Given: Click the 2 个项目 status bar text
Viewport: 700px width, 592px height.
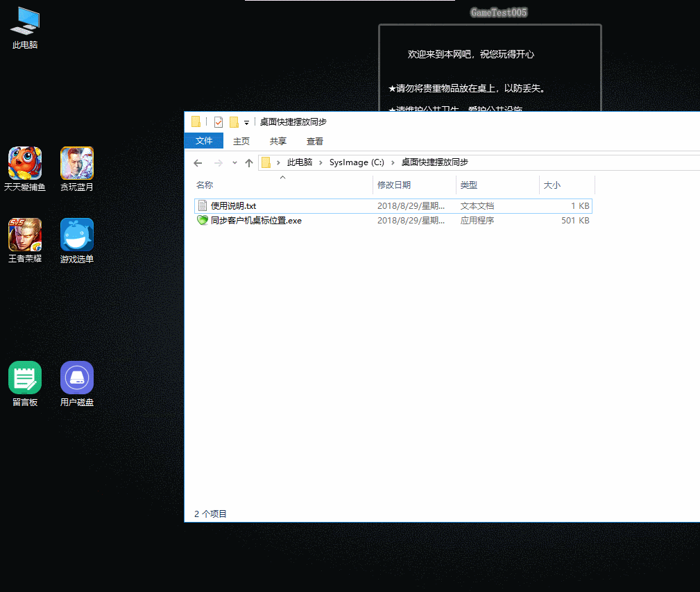Looking at the screenshot, I should tap(210, 514).
